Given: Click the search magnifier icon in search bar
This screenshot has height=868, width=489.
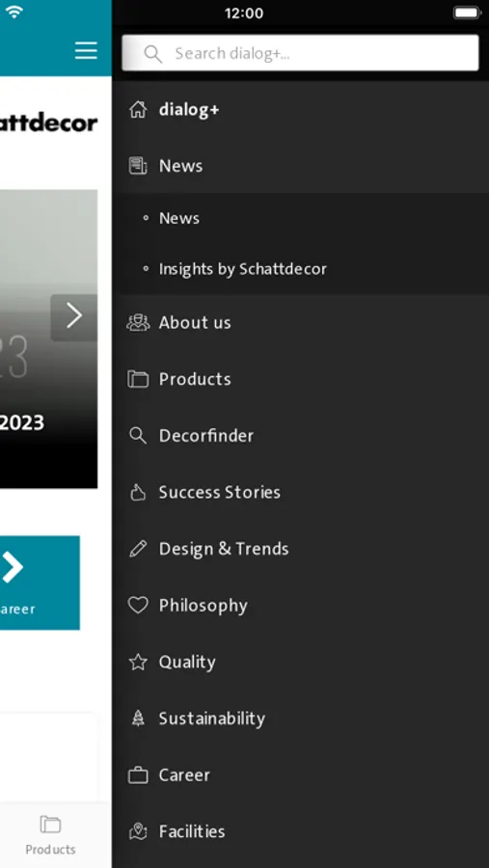Looking at the screenshot, I should point(152,54).
